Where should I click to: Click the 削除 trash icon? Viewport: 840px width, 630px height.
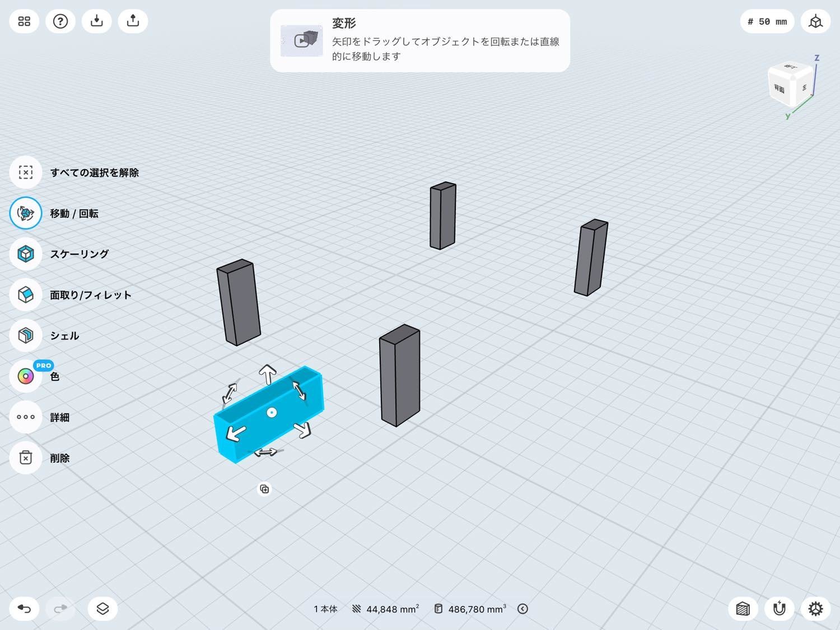coord(26,458)
